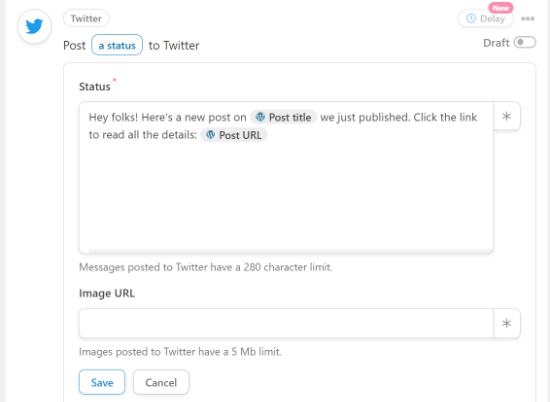Cancel editing the Twitter action

[161, 382]
